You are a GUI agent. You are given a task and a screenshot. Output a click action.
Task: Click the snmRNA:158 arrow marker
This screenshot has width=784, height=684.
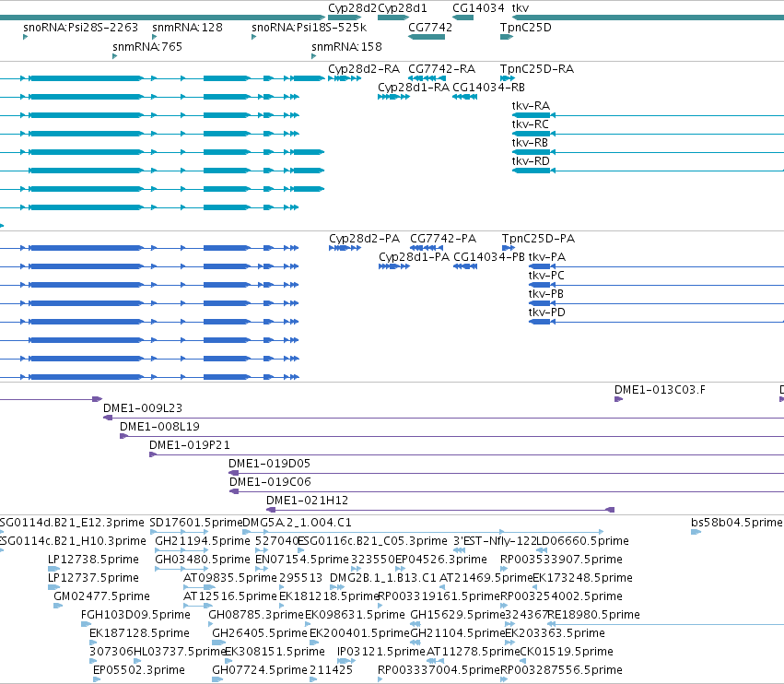click(x=313, y=56)
